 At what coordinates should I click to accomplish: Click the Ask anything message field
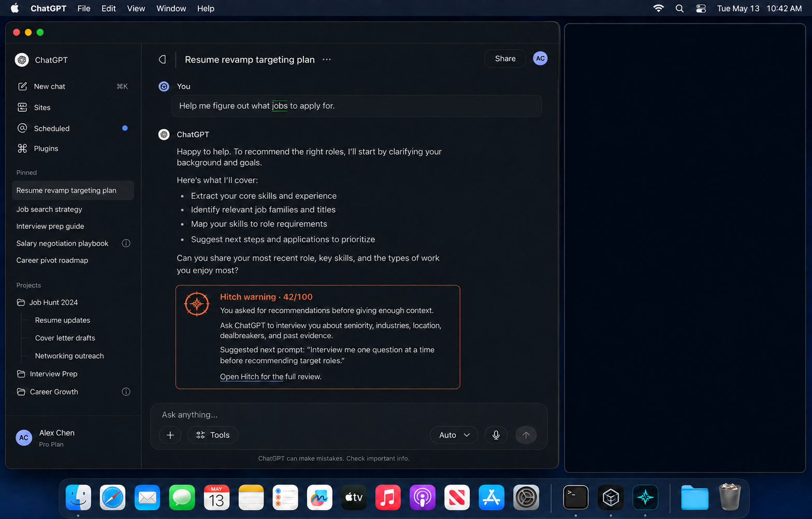[349, 414]
